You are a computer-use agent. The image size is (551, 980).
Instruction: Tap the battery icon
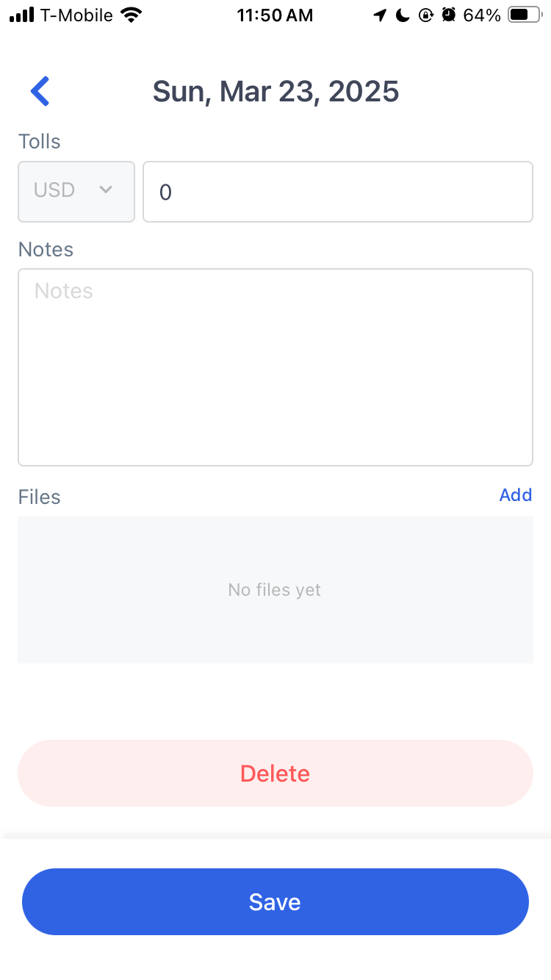point(525,15)
